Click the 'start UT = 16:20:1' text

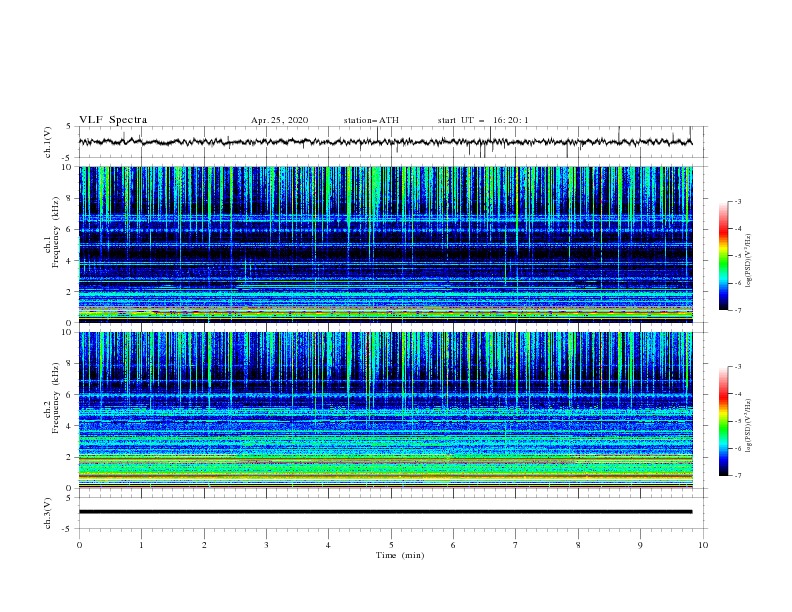[483, 120]
